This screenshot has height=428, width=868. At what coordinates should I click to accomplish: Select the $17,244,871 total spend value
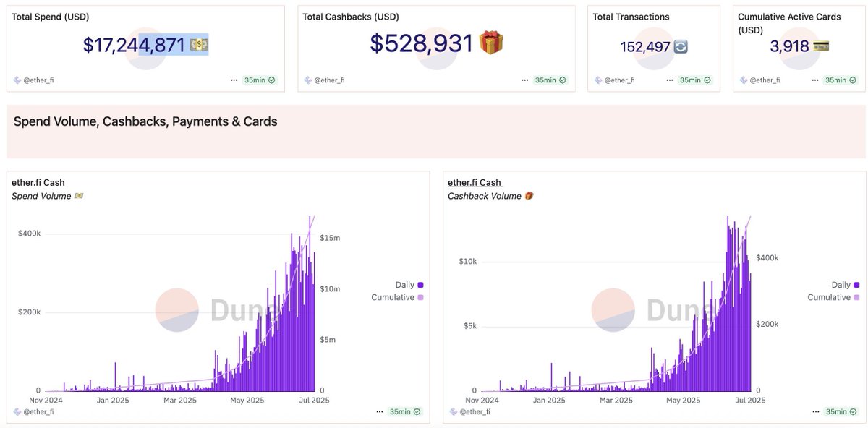(135, 46)
